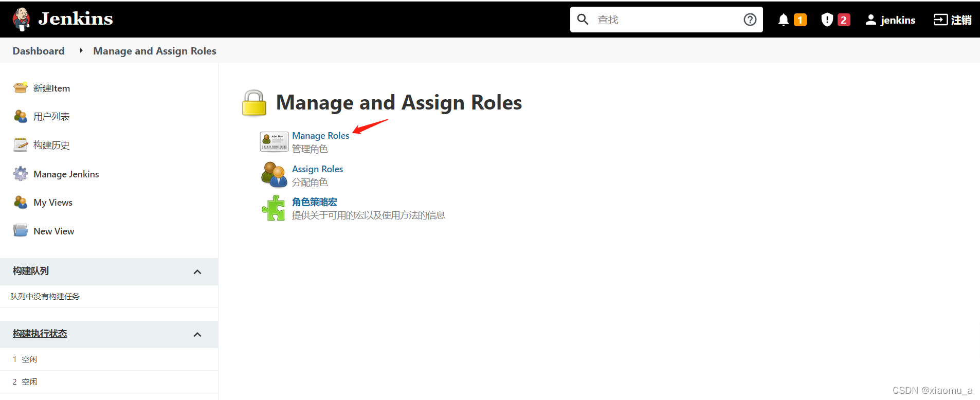Click the 用户列表 people icon
Viewport: 980px width, 400px height.
tap(21, 117)
